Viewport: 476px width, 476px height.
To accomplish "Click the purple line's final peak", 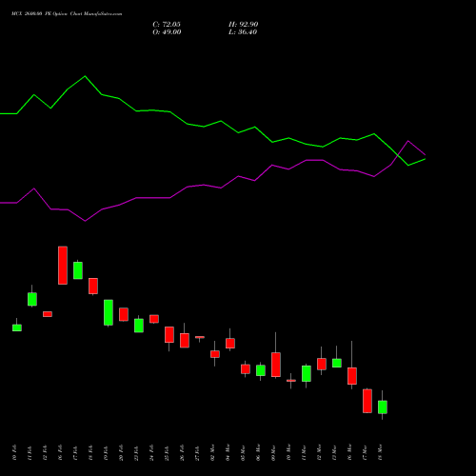I will click(408, 141).
